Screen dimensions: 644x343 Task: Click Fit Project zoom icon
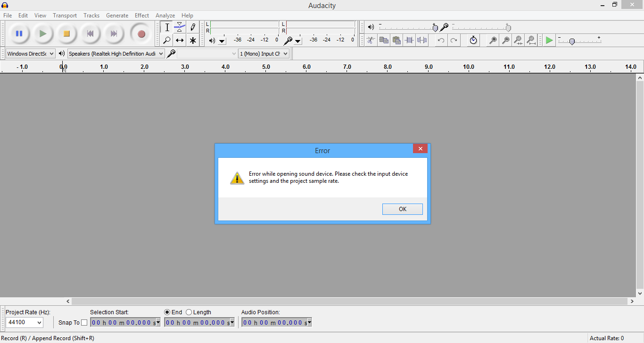[x=531, y=40]
